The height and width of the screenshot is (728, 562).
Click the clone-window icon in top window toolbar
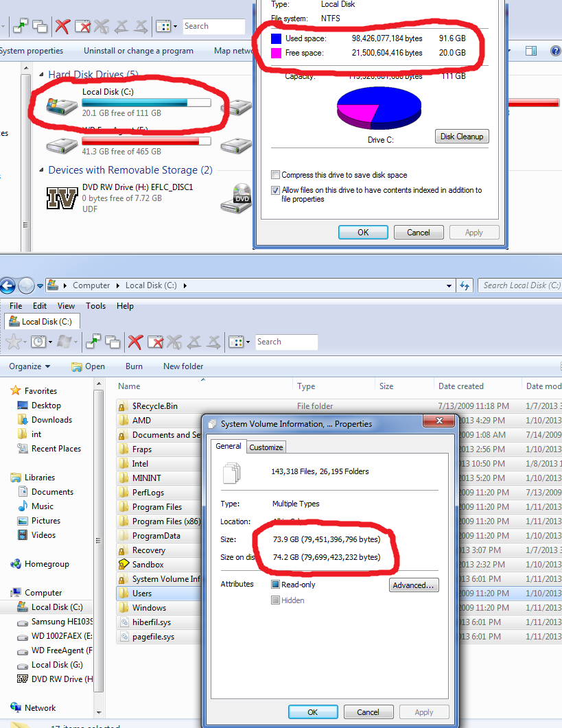pyautogui.click(x=40, y=26)
